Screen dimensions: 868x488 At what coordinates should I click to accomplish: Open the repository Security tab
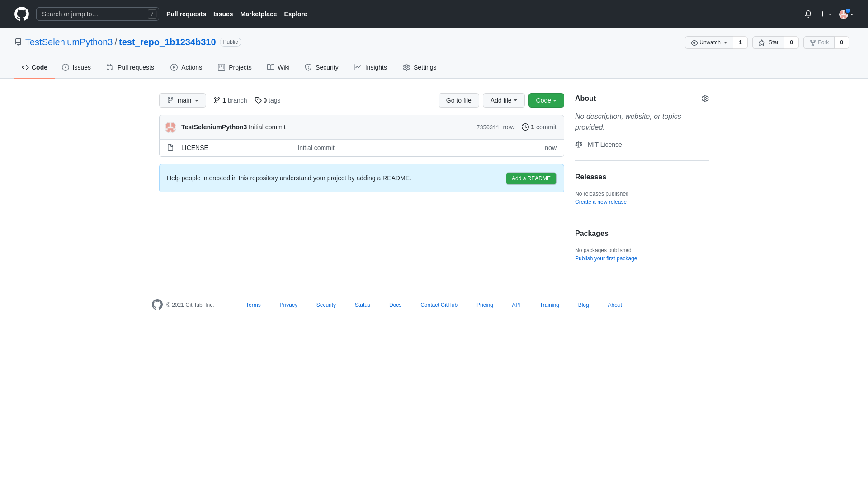321,67
